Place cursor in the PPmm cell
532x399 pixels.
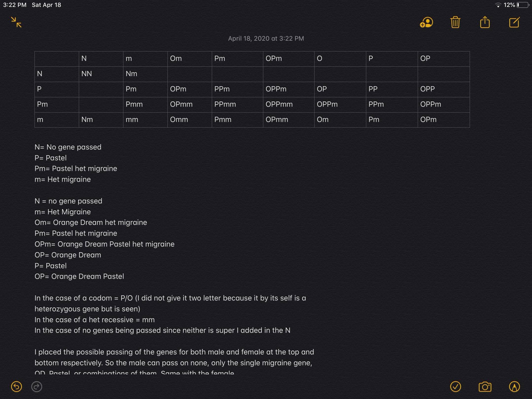[x=237, y=105]
